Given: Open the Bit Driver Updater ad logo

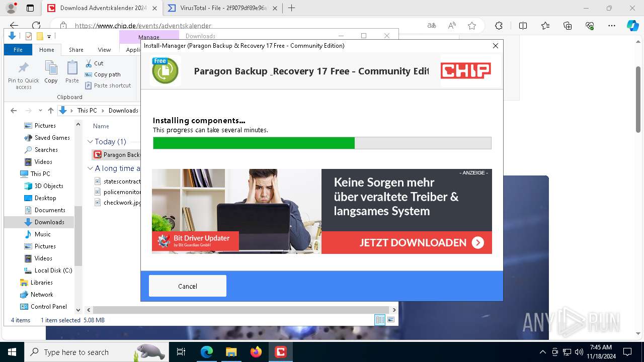Looking at the screenshot, I should (195, 241).
